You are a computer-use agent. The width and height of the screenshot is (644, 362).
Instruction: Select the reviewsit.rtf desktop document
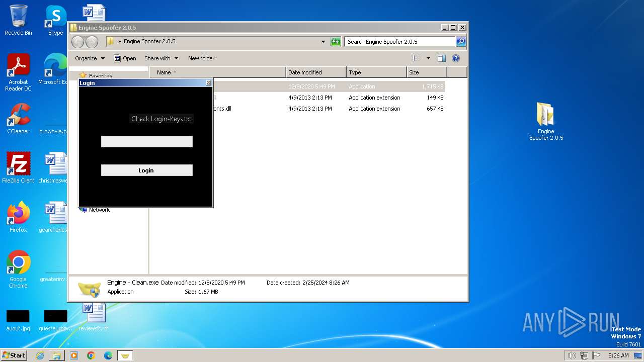[94, 317]
